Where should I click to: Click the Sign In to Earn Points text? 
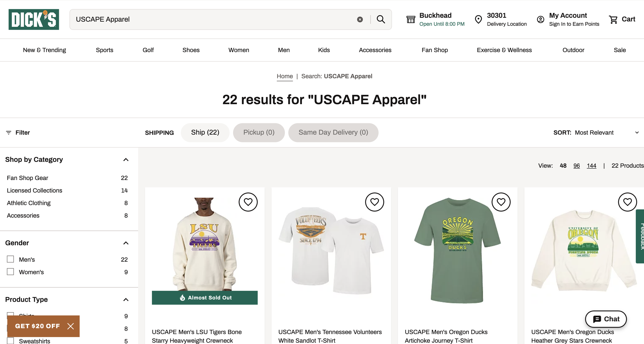pos(574,24)
